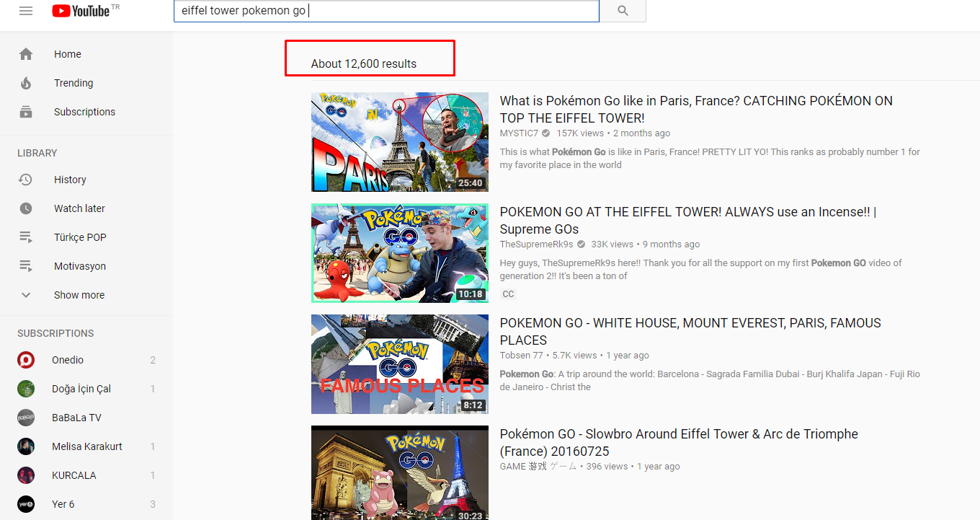This screenshot has width=980, height=520.
Task: Click the '2 months ago' text
Action: tap(641, 133)
